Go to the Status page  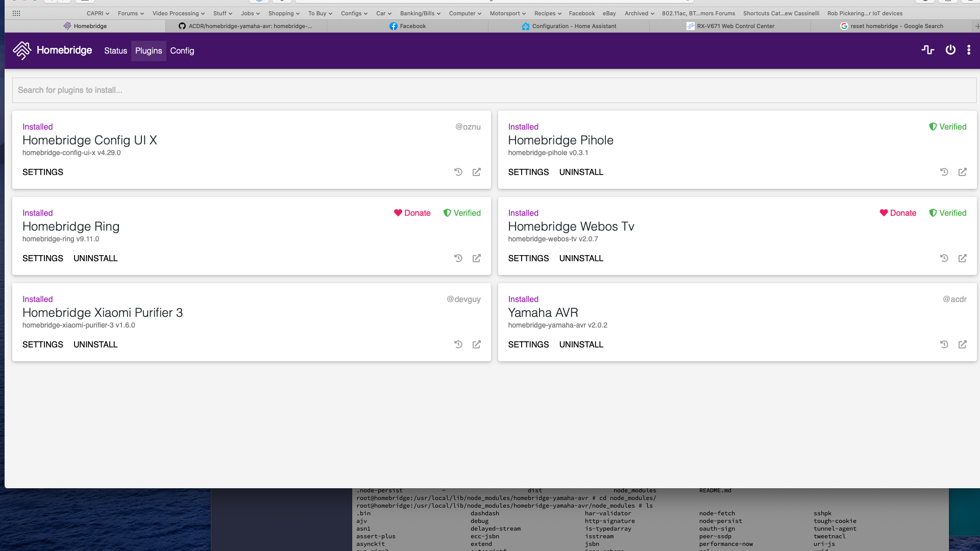[x=115, y=51]
